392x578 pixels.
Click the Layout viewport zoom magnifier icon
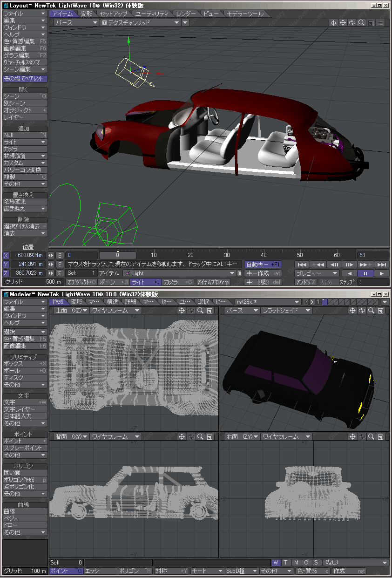pyautogui.click(x=361, y=23)
